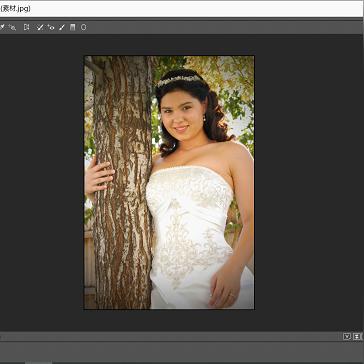Image resolution: width=364 pixels, height=364 pixels.
Task: Select the Radial Filter circle tool
Action: 83,27
